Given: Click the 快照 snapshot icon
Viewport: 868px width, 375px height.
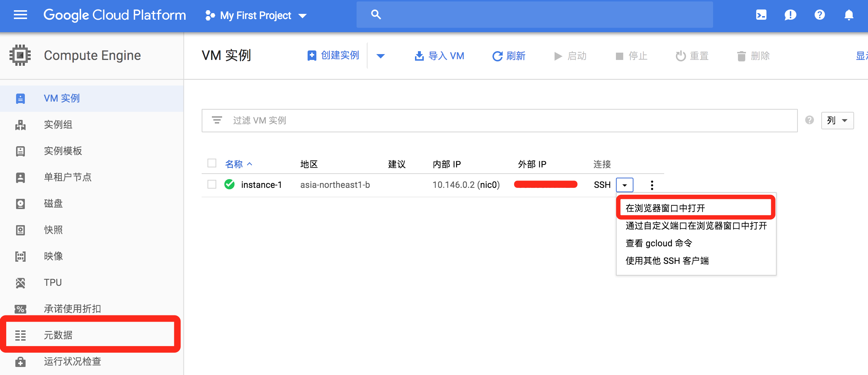Looking at the screenshot, I should (20, 230).
